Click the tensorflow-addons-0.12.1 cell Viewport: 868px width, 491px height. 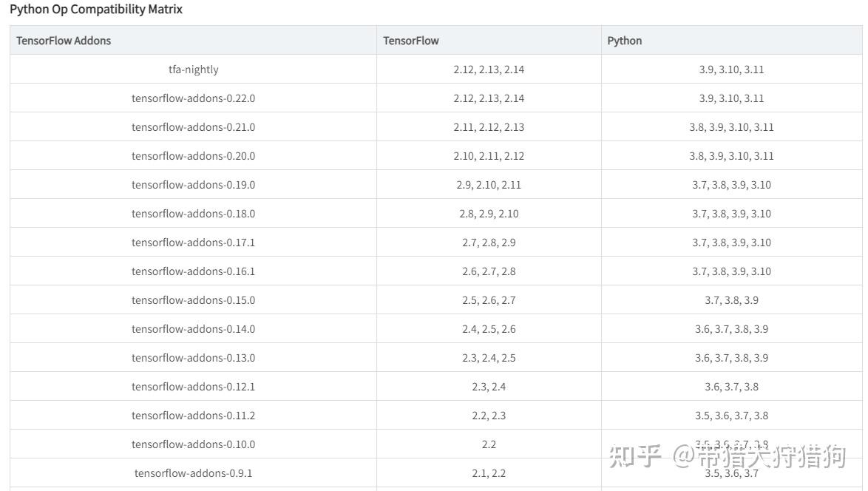[x=193, y=387]
